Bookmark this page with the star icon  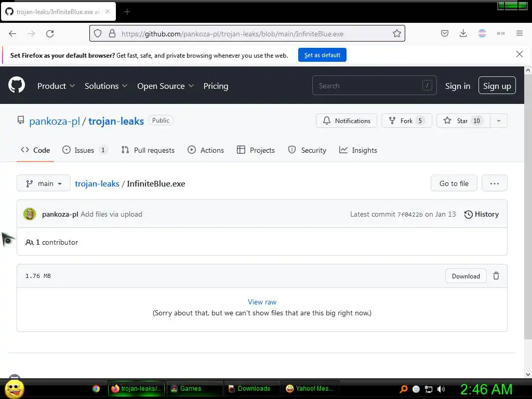[x=396, y=34]
